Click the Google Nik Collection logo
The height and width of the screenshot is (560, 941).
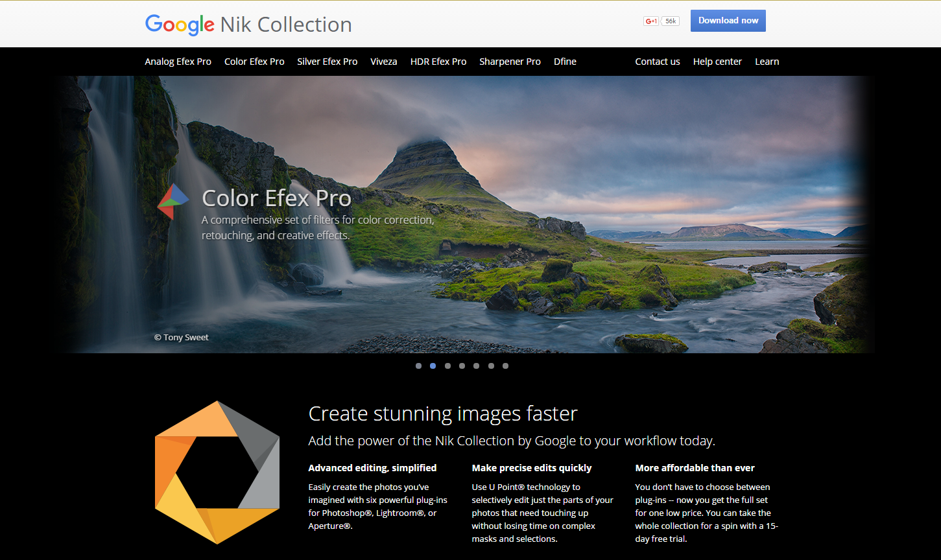coord(248,24)
